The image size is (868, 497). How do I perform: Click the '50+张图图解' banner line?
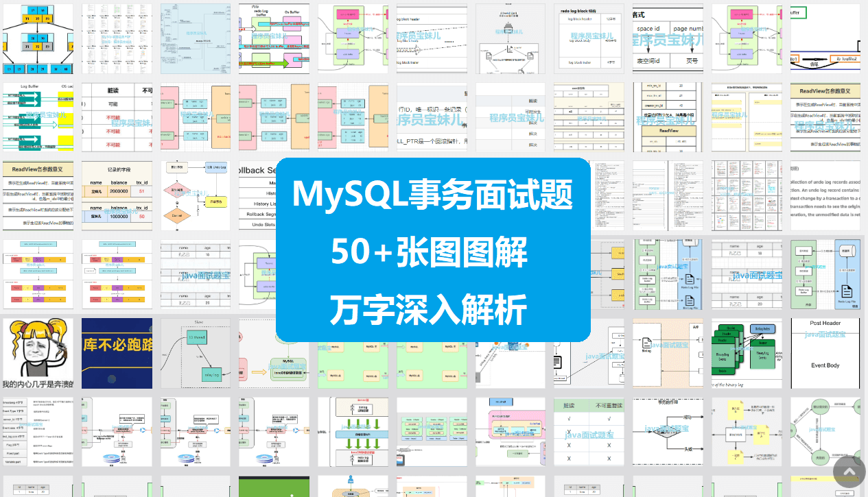point(430,254)
